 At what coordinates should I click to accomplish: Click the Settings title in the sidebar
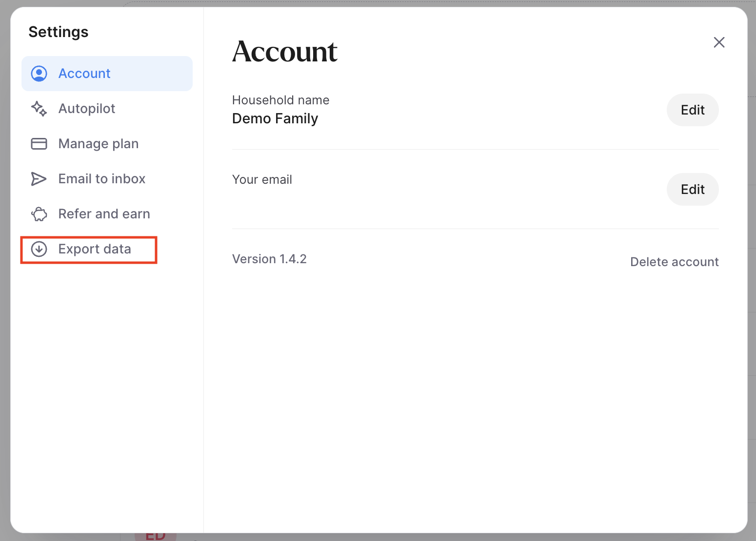click(59, 32)
